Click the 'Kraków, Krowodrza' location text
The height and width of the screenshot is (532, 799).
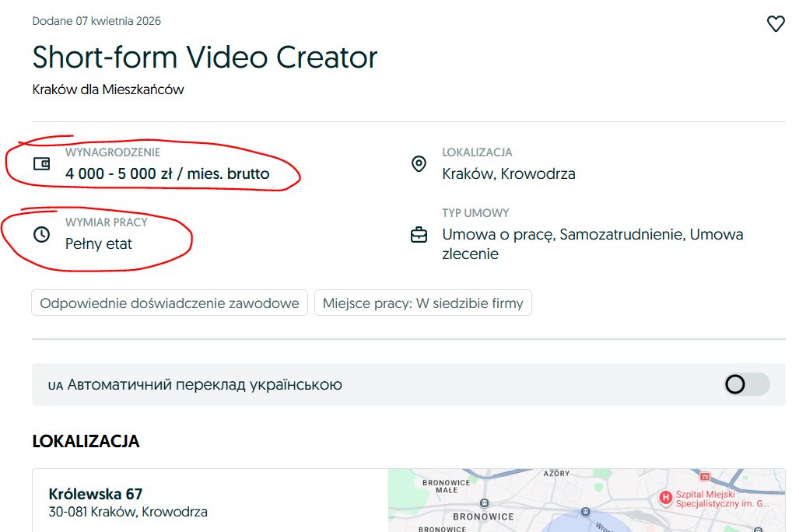[509, 173]
